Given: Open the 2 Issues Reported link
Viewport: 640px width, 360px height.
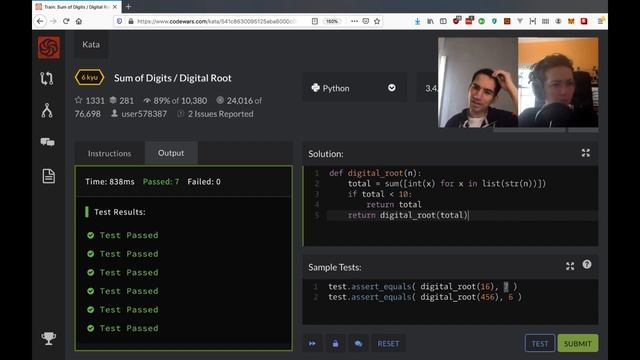Looking at the screenshot, I should (220, 114).
